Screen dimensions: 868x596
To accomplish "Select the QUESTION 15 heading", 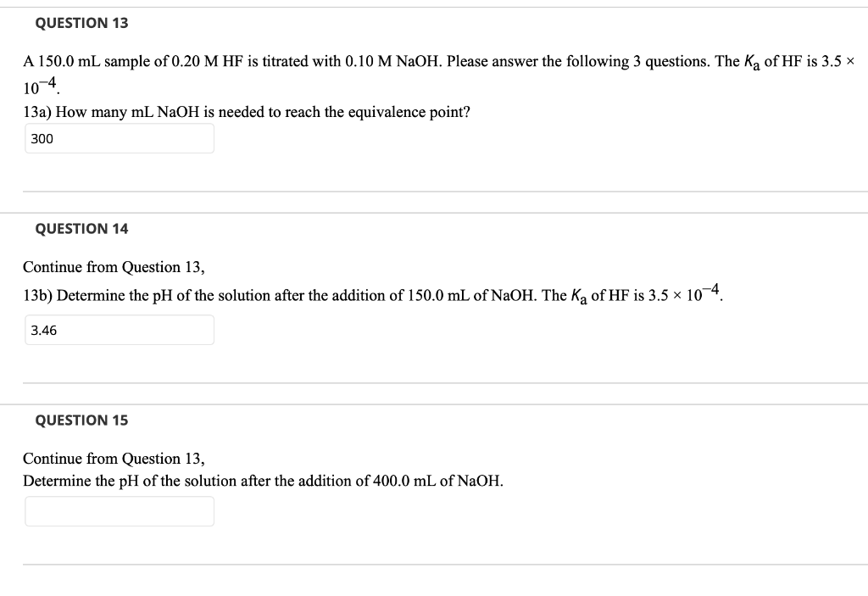I will click(81, 420).
